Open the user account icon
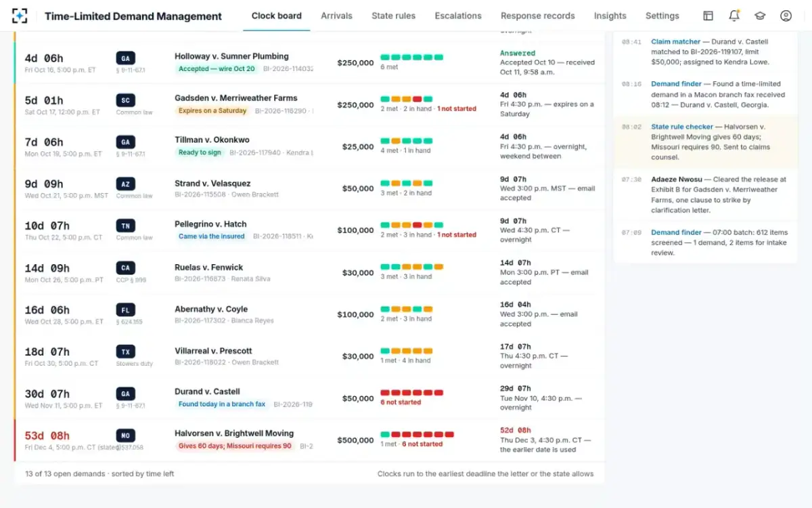Viewport: 812px width, 508px height. pyautogui.click(x=786, y=16)
